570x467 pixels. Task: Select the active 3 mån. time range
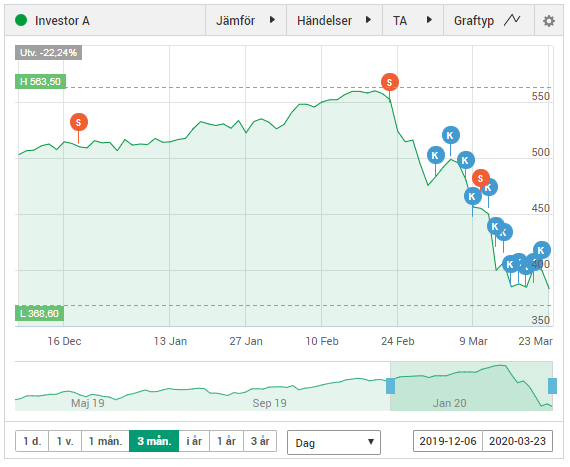point(154,441)
